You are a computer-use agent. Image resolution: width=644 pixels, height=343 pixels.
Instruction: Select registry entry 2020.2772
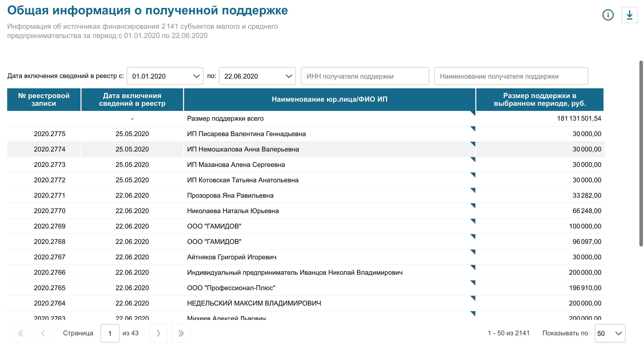point(50,180)
